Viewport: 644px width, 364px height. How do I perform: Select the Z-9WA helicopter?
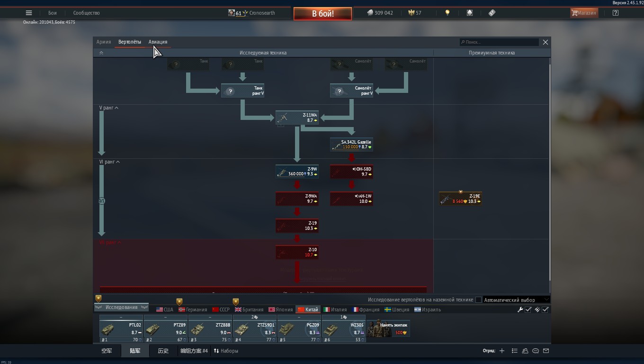(x=297, y=199)
